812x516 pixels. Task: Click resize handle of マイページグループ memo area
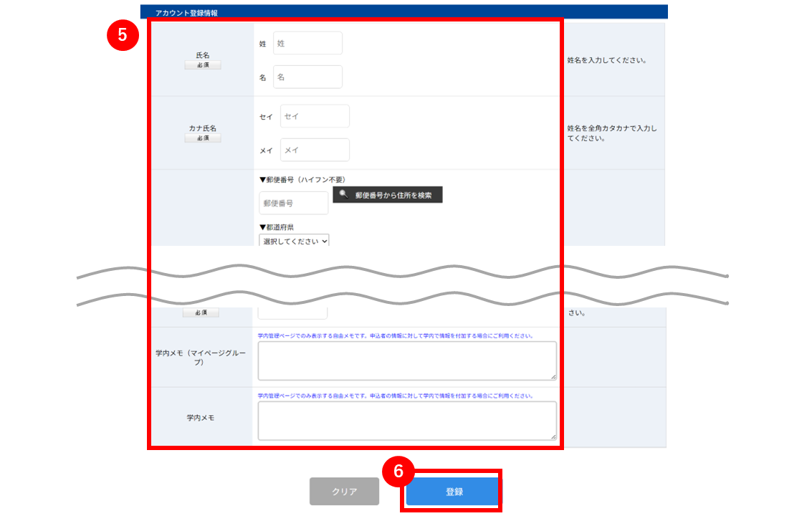click(553, 377)
